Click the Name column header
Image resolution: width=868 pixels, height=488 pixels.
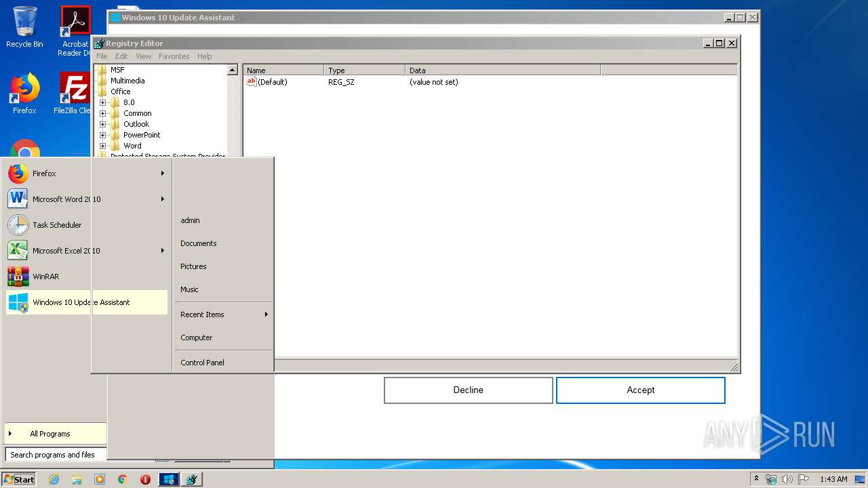click(283, 70)
